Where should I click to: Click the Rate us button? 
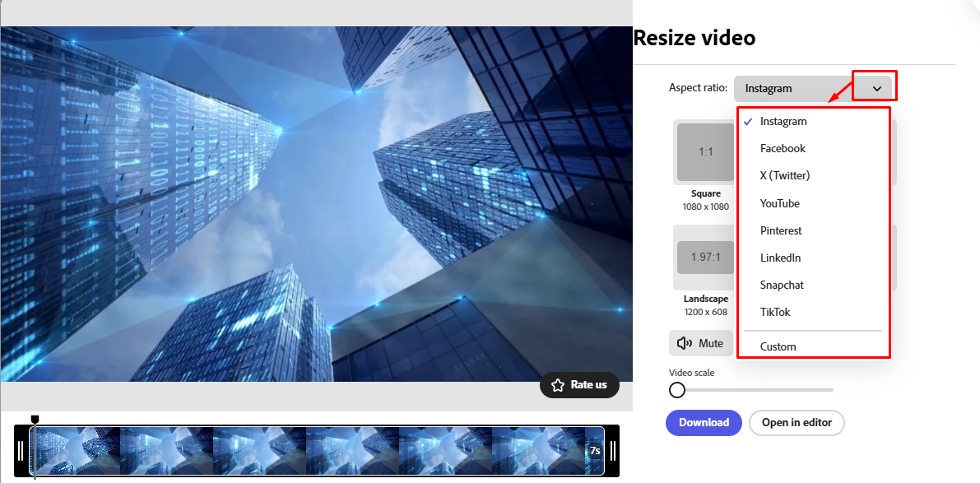coord(579,385)
